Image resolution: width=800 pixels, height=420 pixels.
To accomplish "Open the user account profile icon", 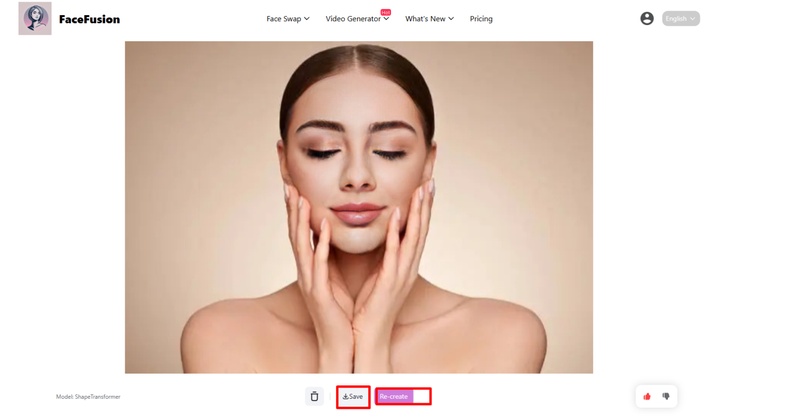I will pos(647,19).
